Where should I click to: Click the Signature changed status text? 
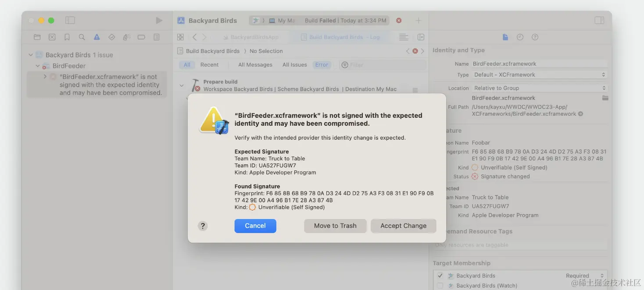(505, 177)
